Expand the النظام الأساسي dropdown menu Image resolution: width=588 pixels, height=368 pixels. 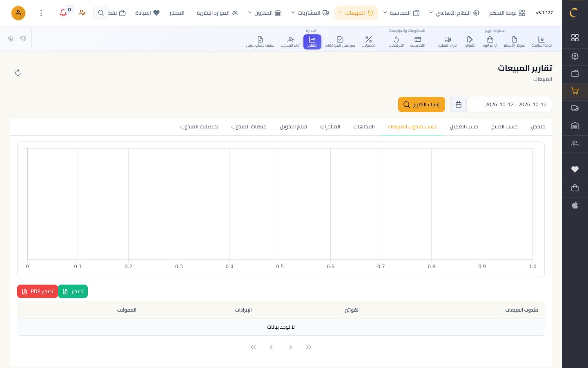pyautogui.click(x=454, y=13)
